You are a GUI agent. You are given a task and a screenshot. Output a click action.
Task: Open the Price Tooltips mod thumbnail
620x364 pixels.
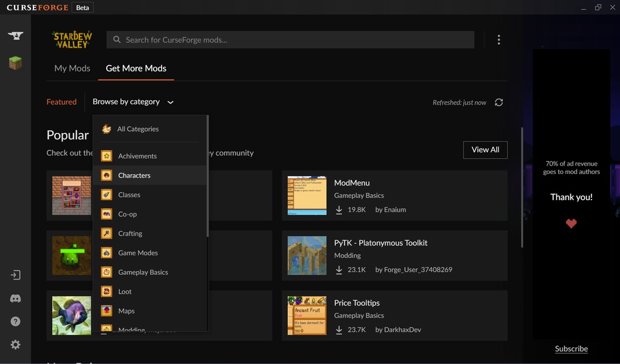(307, 315)
